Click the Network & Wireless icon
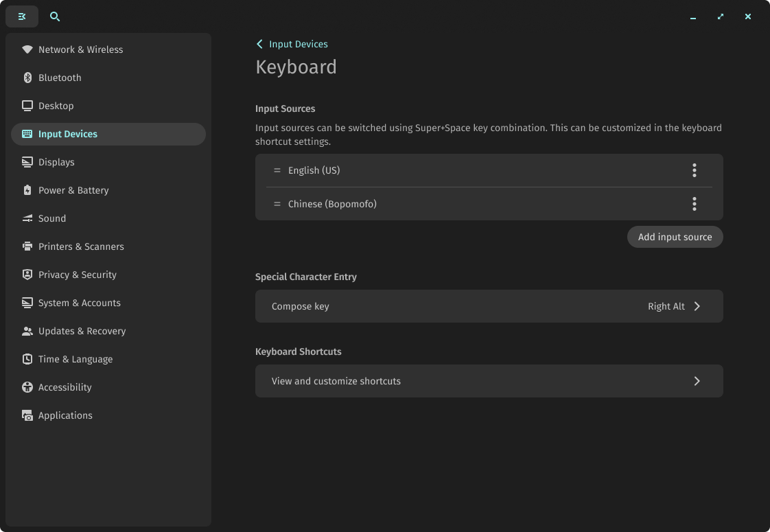Image resolution: width=770 pixels, height=532 pixels. click(x=27, y=49)
